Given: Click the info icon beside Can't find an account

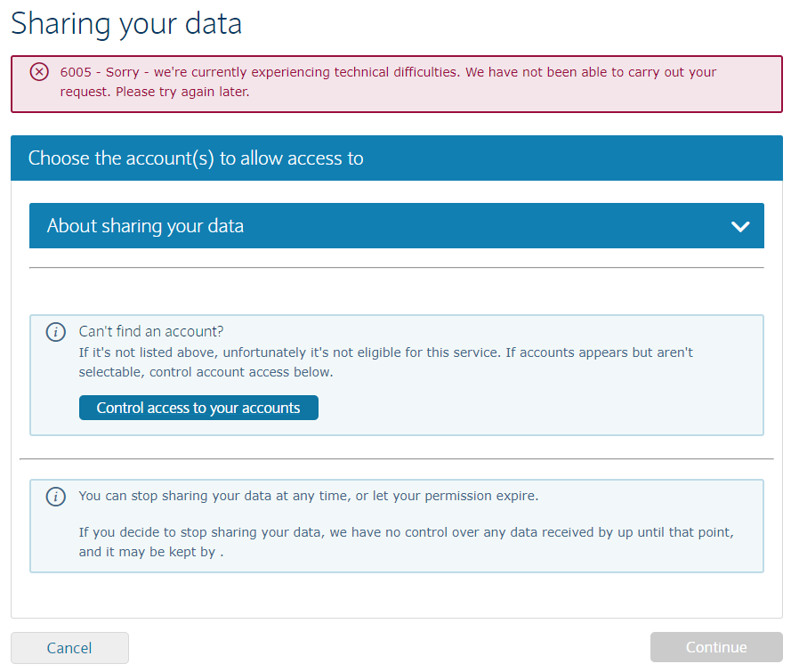Looking at the screenshot, I should coord(55,332).
